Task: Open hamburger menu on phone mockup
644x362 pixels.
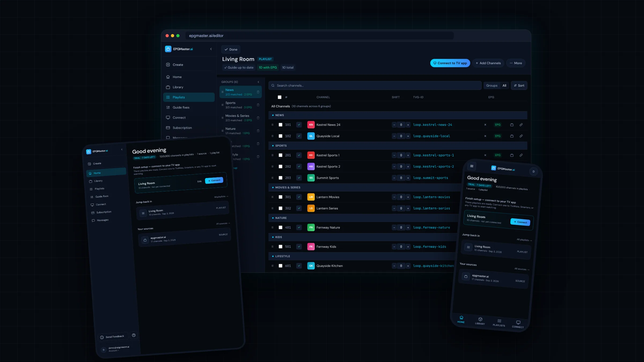Action: click(472, 166)
